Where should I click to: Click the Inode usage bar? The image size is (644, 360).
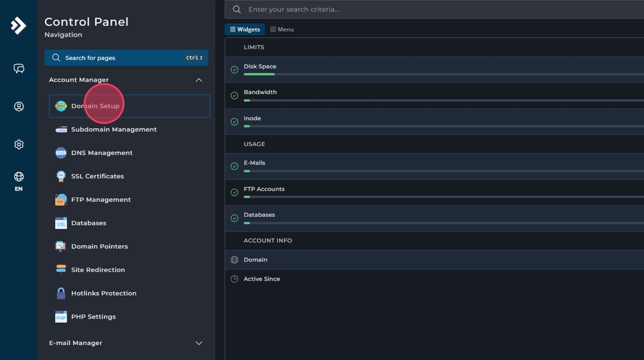[443, 126]
